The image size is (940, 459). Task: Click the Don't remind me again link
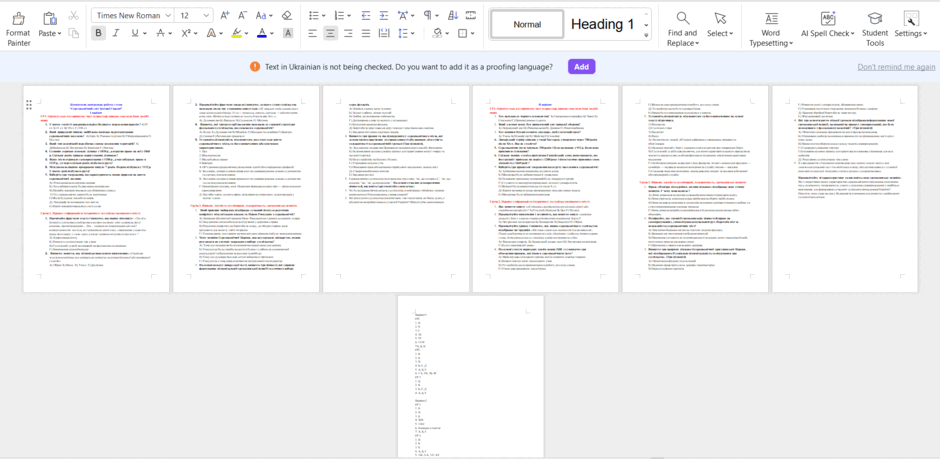(x=896, y=67)
